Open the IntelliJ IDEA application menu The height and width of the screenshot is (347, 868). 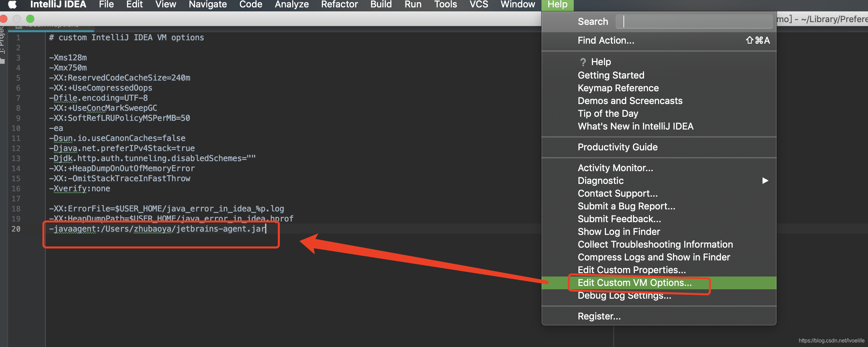pos(58,4)
